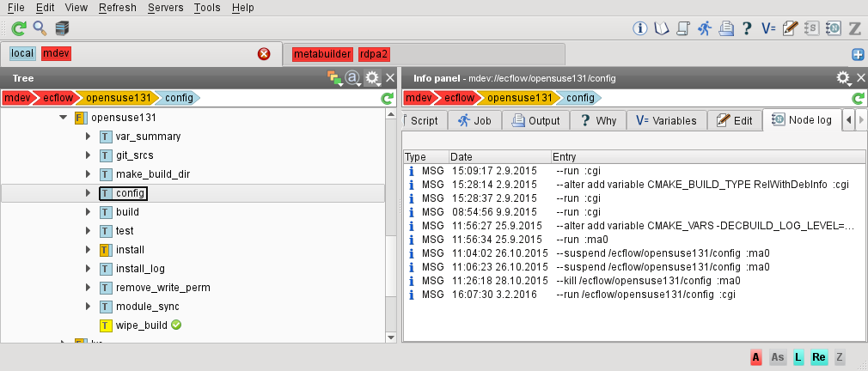
Task: Select the install_log tree item
Action: pos(140,269)
